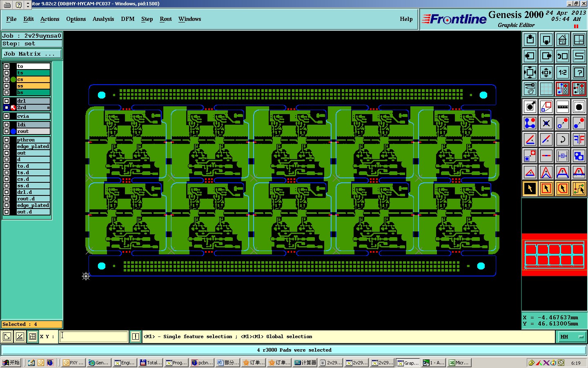
Task: Click the home view icon
Action: [x=563, y=40]
